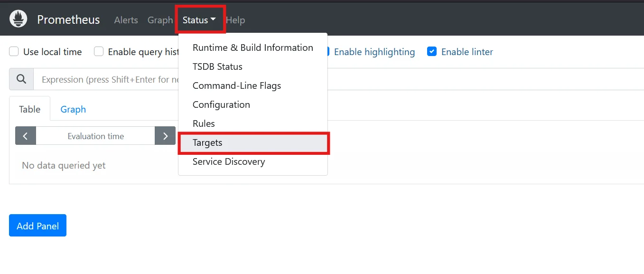Enable the Use local time checkbox
644x274 pixels.
click(14, 52)
